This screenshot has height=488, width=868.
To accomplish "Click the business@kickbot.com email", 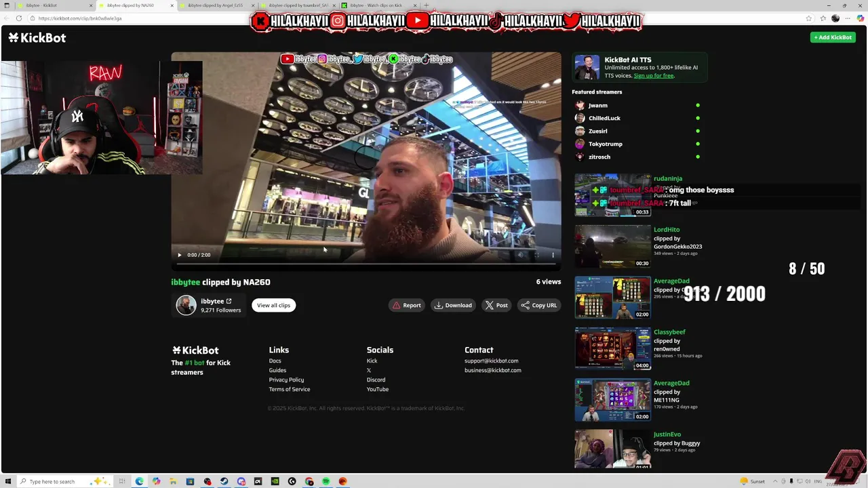I will point(493,370).
